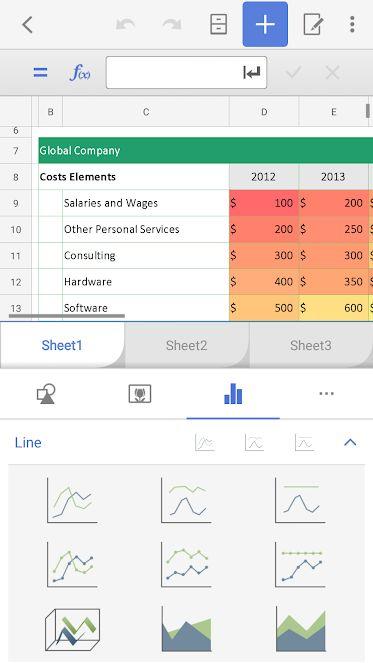Open the three-dot overflow menu
Screen dimensions: 373x663
click(x=352, y=25)
